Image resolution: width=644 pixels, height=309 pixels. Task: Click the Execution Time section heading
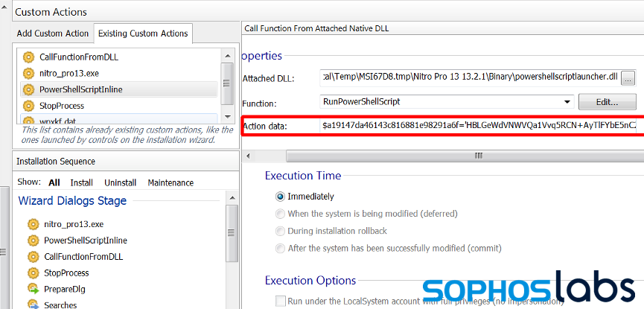click(x=303, y=176)
